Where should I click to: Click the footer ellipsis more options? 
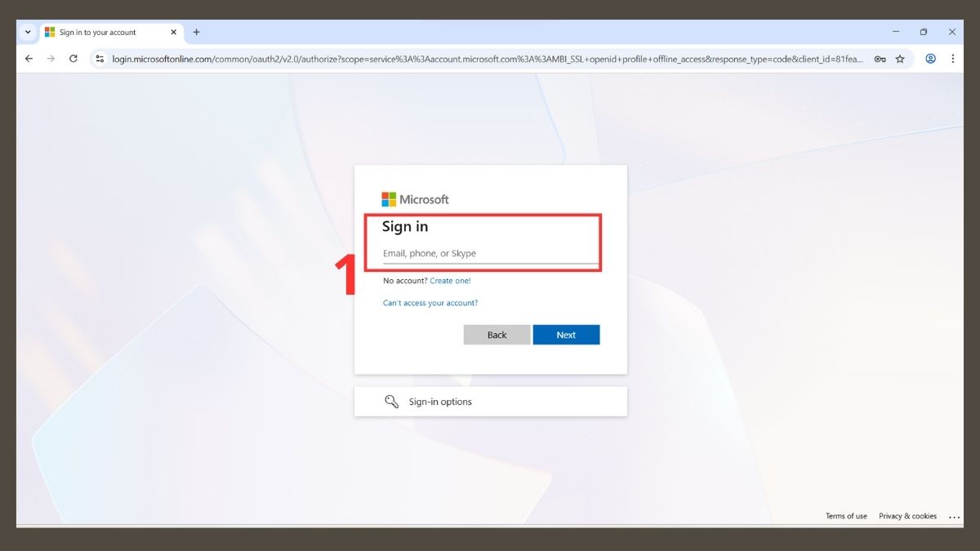[954, 517]
